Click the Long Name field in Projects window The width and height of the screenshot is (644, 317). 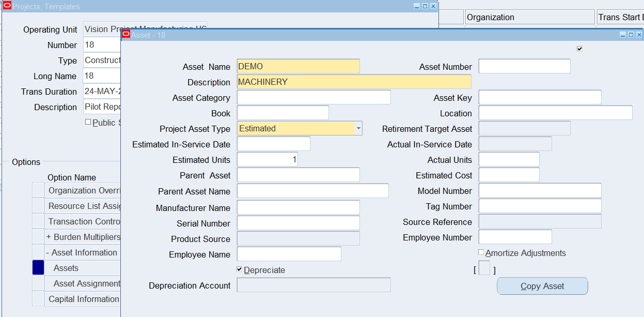pyautogui.click(x=102, y=76)
